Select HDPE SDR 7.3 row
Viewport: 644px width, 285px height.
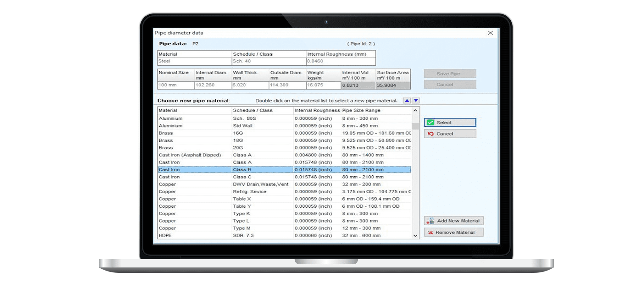(284, 235)
